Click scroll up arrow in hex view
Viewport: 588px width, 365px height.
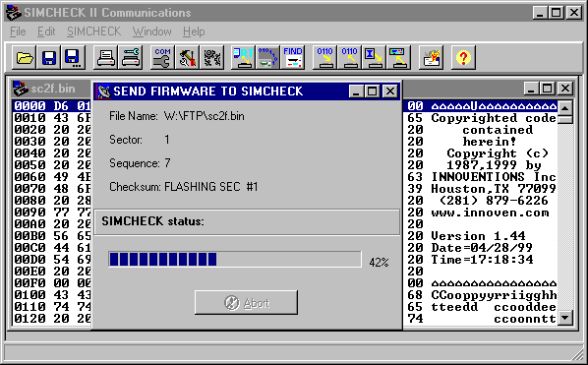click(565, 108)
